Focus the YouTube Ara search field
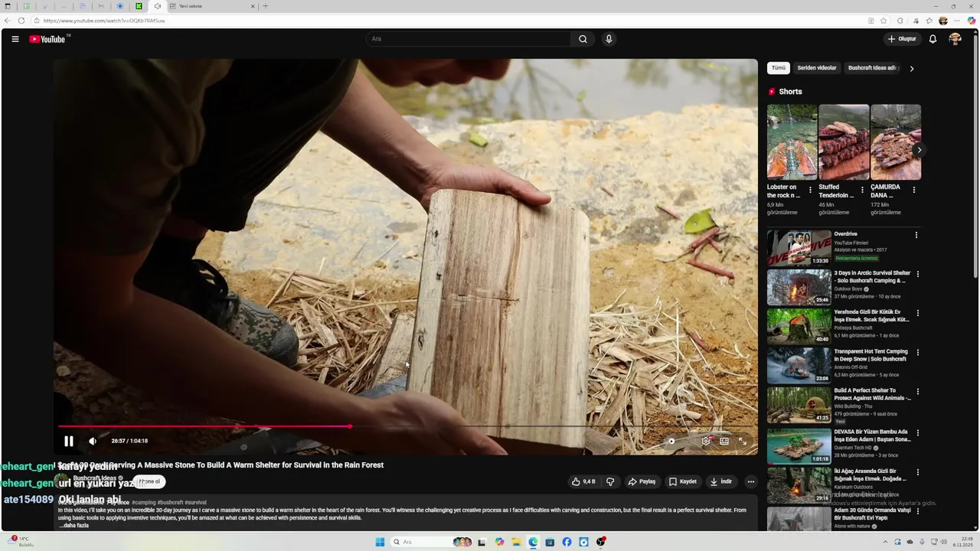The height and width of the screenshot is (551, 980). tap(469, 39)
